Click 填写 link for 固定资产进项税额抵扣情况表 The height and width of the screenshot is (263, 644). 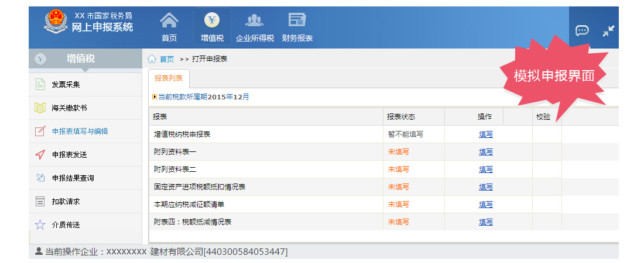tap(485, 187)
